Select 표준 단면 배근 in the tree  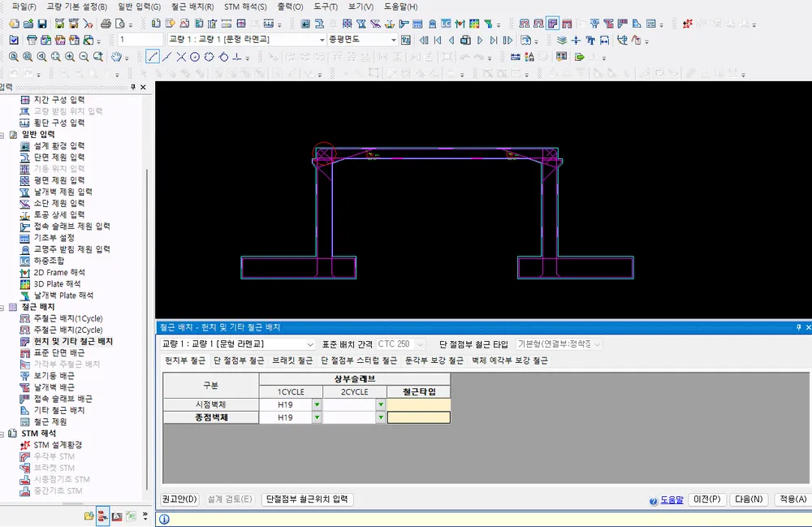pos(59,352)
